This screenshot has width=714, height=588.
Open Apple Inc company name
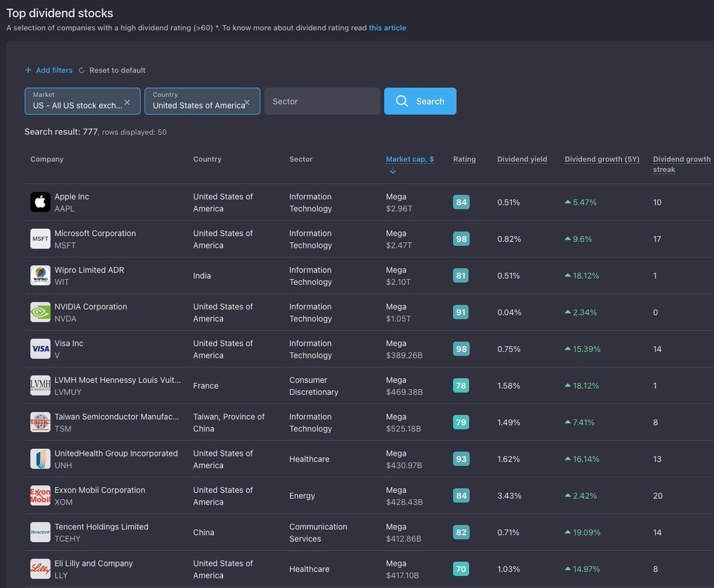[71, 197]
